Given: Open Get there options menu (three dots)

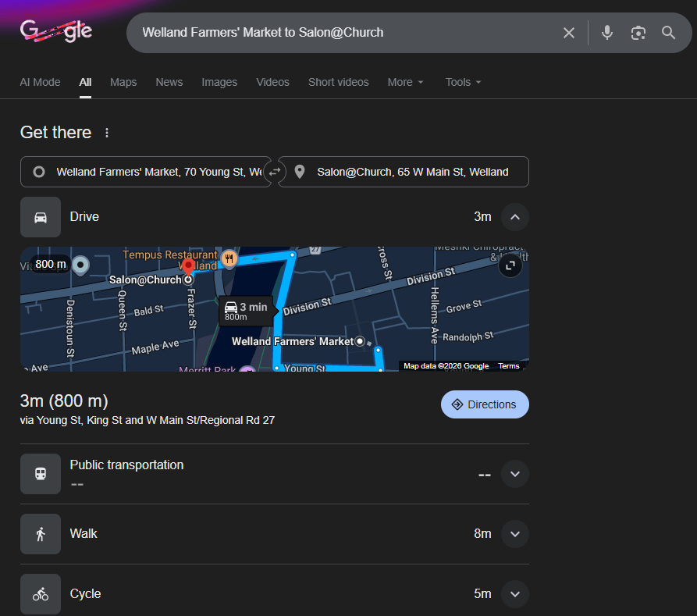Looking at the screenshot, I should point(107,133).
